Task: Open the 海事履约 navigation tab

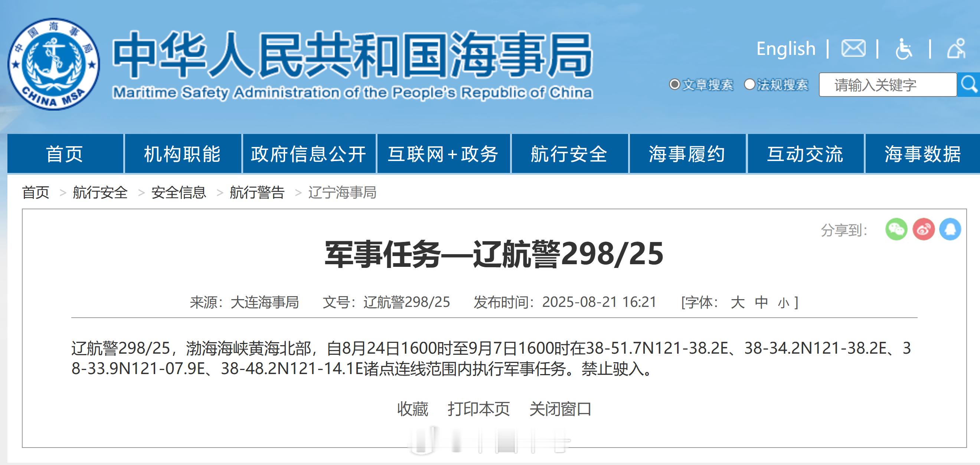Action: (687, 154)
